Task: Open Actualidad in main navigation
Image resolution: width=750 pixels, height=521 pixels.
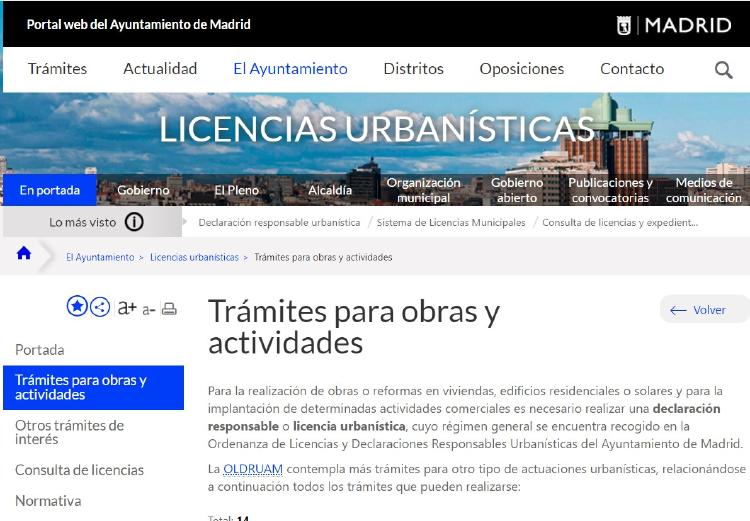Action: 160,69
